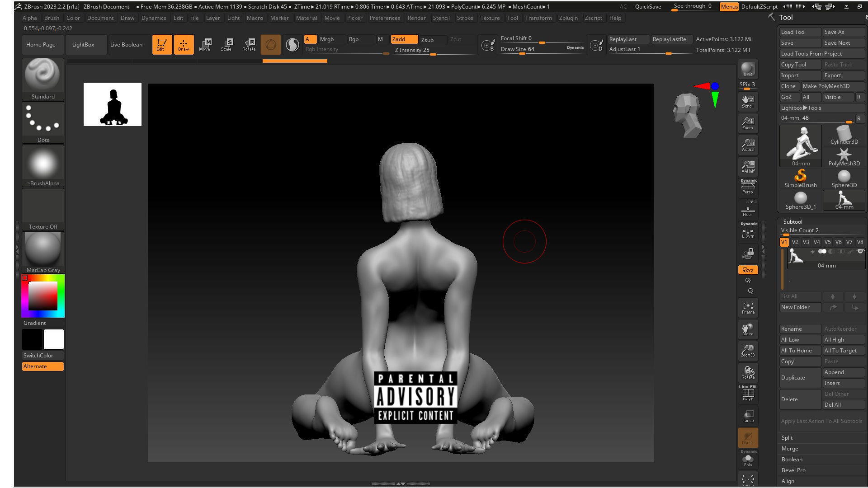Click the Frame mesh icon
The image size is (868, 488).
[x=748, y=308]
